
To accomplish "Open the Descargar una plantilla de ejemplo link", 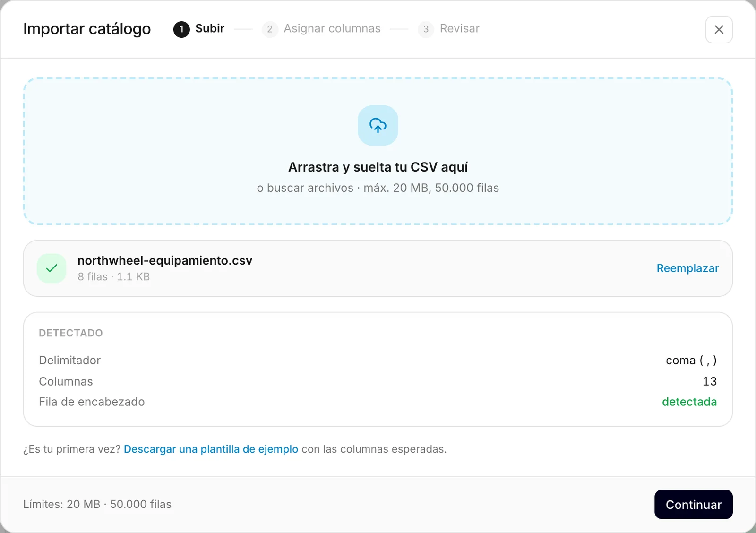I will (211, 449).
